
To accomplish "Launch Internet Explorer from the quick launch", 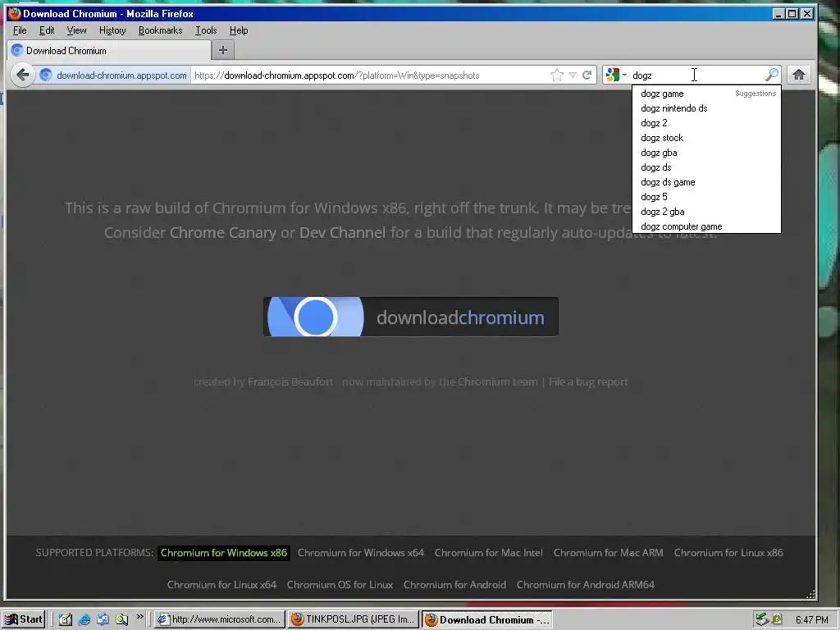I will coord(84,620).
